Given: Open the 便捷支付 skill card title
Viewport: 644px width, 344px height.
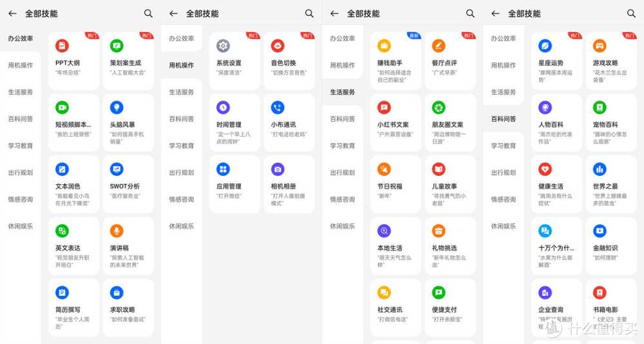Looking at the screenshot, I should tap(444, 309).
